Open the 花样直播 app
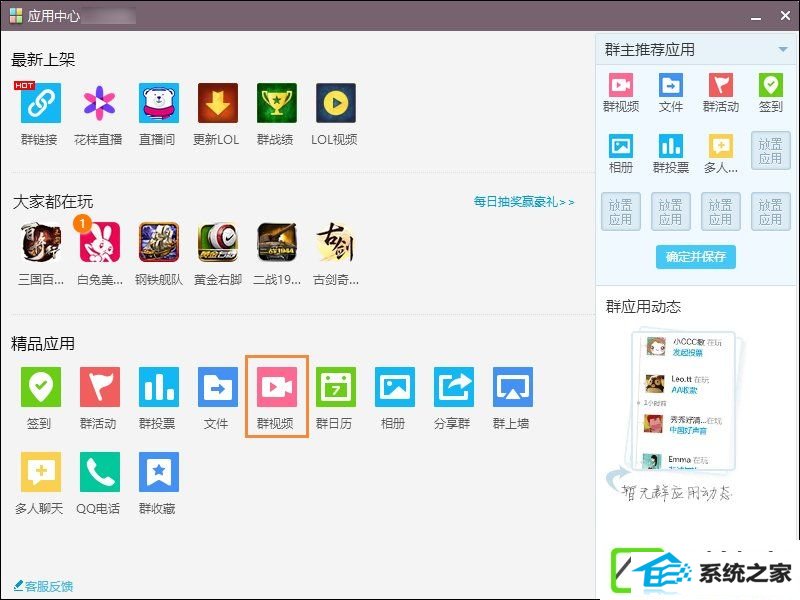The height and width of the screenshot is (600, 800). [99, 103]
